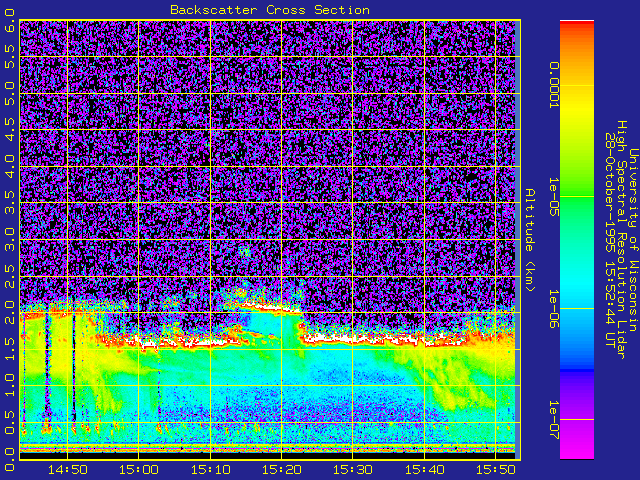Click the 2.0 altitude axis label

9,313
